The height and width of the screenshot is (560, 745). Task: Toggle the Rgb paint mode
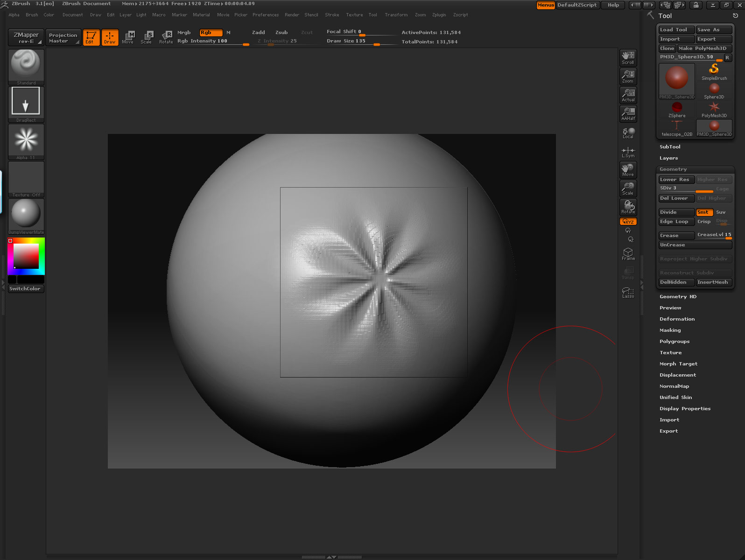pos(211,33)
